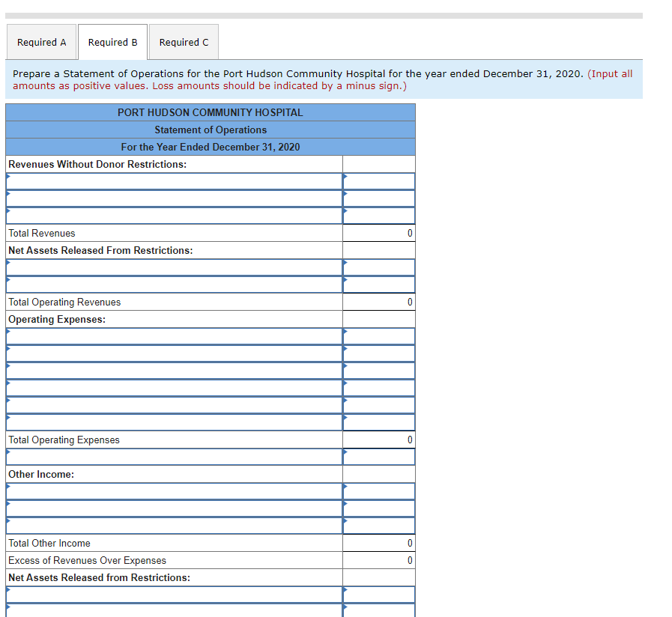Open third dropdown under Revenues Without Donor Restrictions

(172, 215)
